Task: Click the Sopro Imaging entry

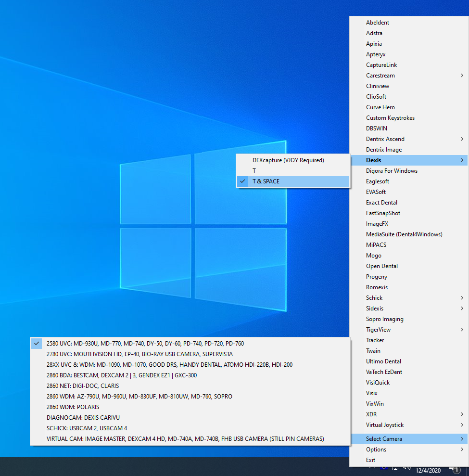Action: 408,319
